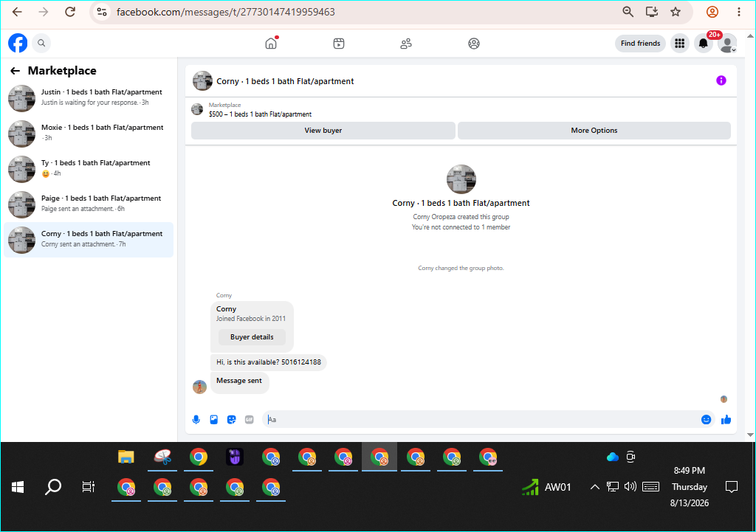Open the account profile avatar menu
The image size is (756, 532).
(x=727, y=44)
